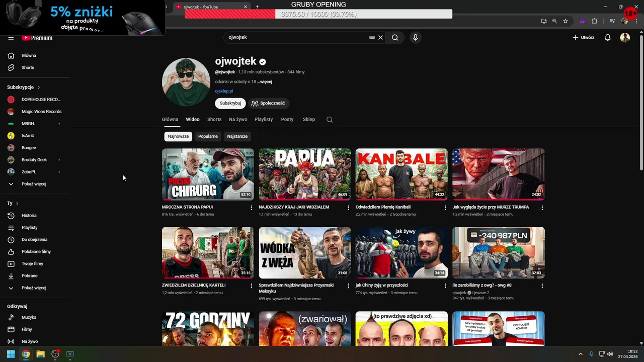Start voice search with microphone icon

coord(415,37)
